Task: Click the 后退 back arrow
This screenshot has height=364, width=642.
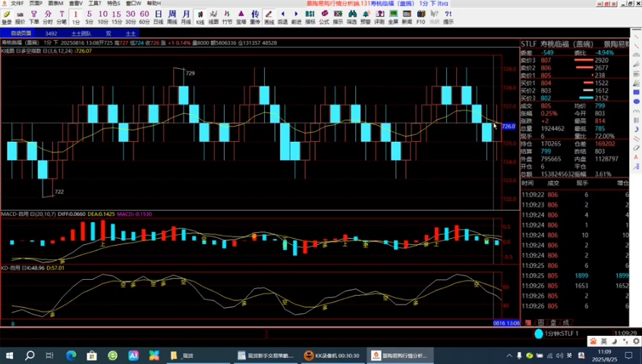Action: tap(282, 17)
